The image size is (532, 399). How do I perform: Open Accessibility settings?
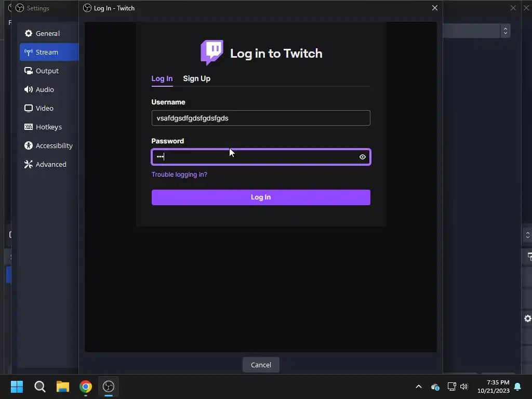pos(49,145)
